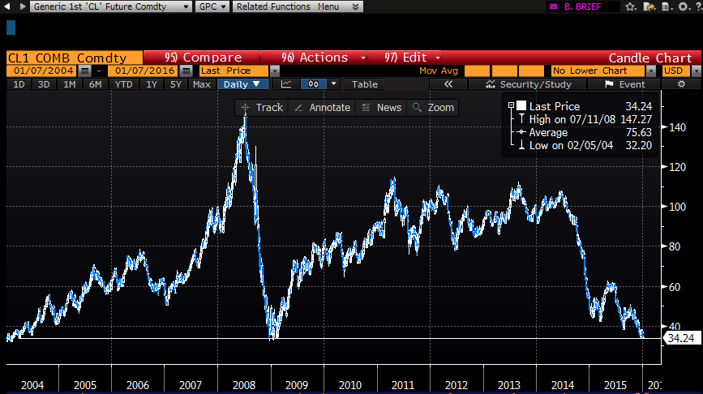Open the News tool
The height and width of the screenshot is (394, 703).
tap(382, 108)
